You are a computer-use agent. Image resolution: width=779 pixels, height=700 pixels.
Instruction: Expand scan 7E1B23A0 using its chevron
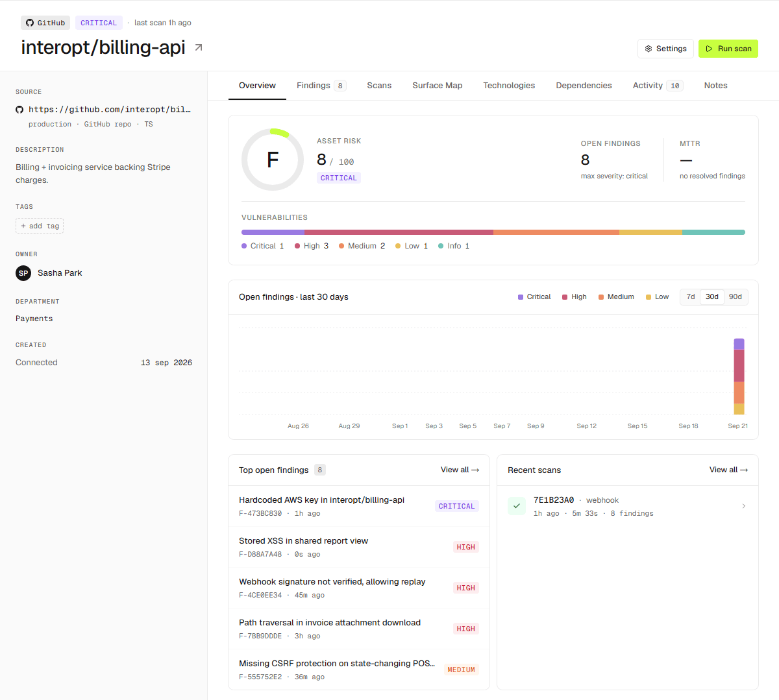744,506
